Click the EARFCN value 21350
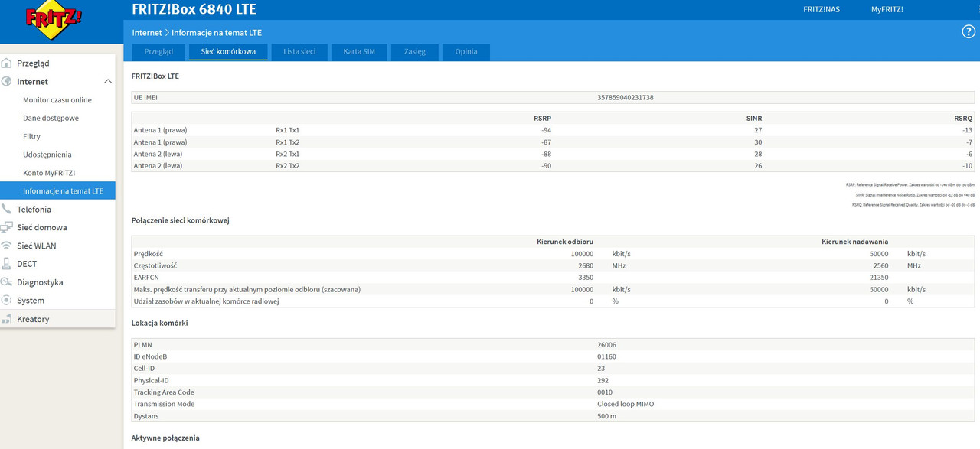The image size is (980, 449). pos(879,278)
